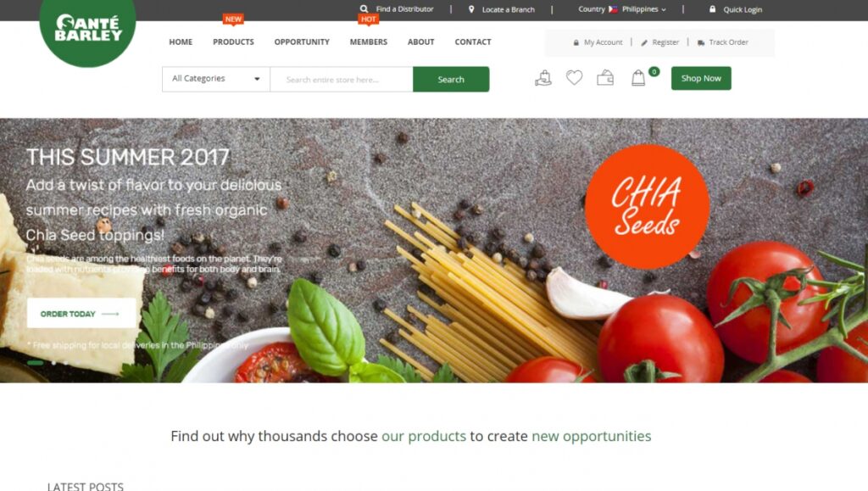Open the shopping bag cart icon
The height and width of the screenshot is (491, 868).
click(638, 78)
